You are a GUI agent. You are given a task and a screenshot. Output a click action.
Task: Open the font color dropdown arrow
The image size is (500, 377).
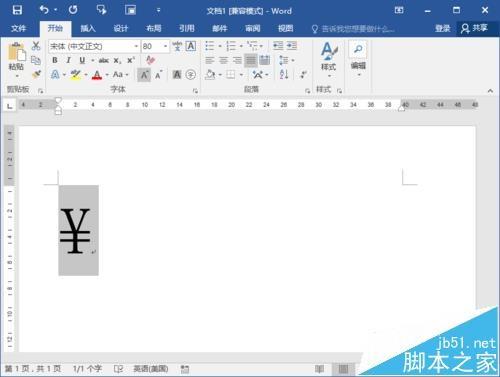click(107, 75)
